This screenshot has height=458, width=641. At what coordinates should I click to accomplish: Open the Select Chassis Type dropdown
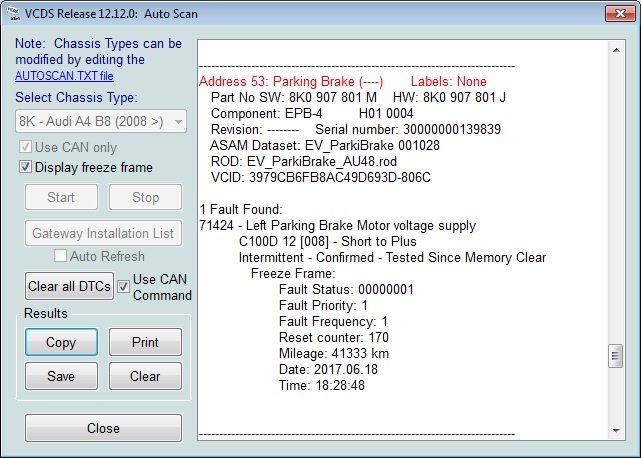101,121
